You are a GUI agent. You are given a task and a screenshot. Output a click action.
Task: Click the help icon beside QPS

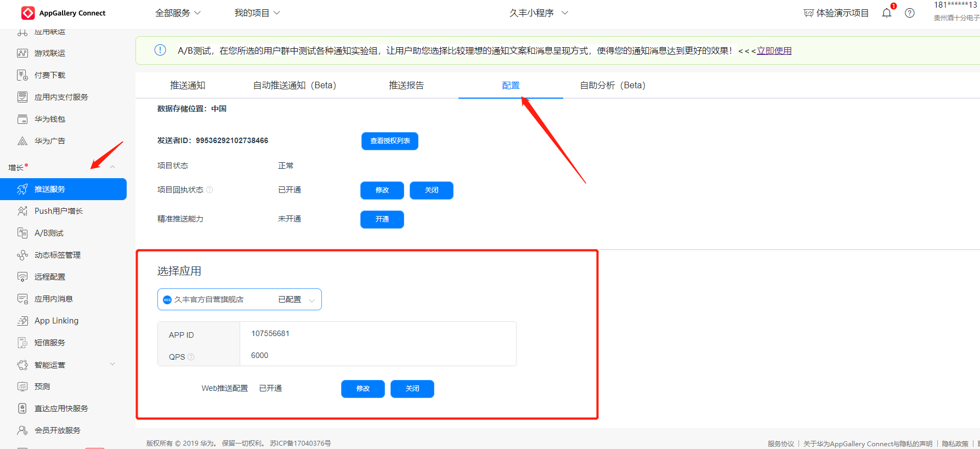191,357
